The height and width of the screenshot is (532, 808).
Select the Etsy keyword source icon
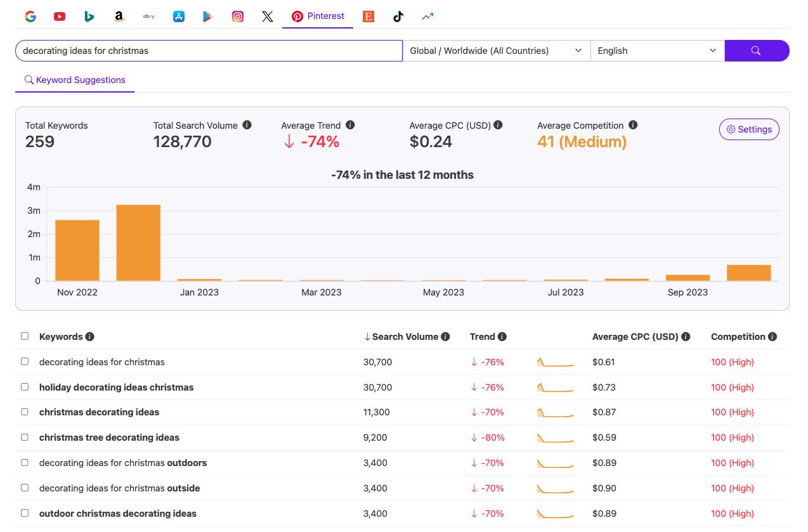368,16
